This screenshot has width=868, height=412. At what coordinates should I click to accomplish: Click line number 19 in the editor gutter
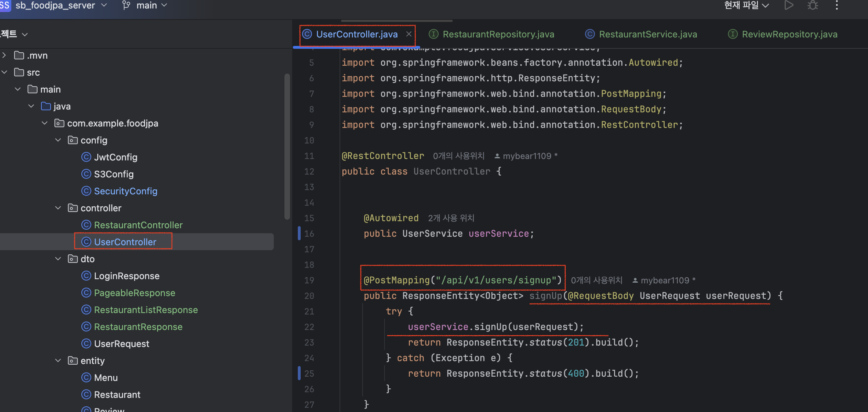click(309, 280)
